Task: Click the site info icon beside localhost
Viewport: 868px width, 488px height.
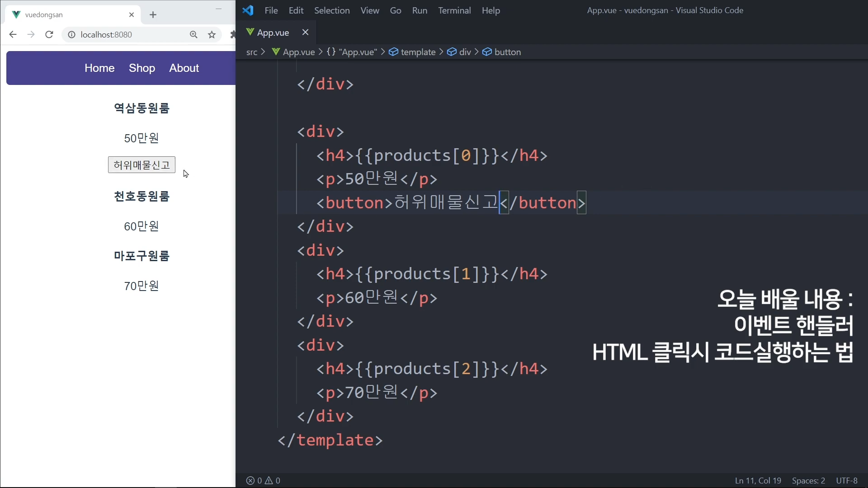Action: (71, 35)
